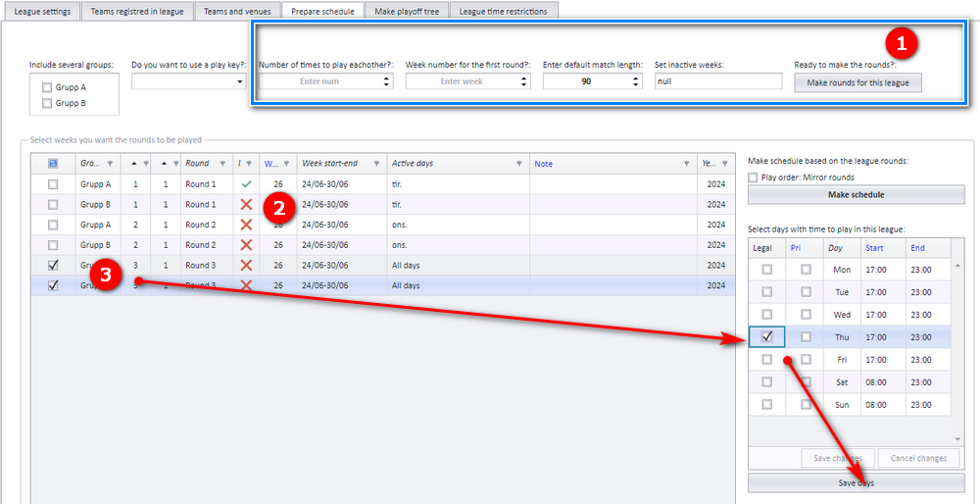
Task: Open the filter on Week start-end column
Action: (x=376, y=164)
